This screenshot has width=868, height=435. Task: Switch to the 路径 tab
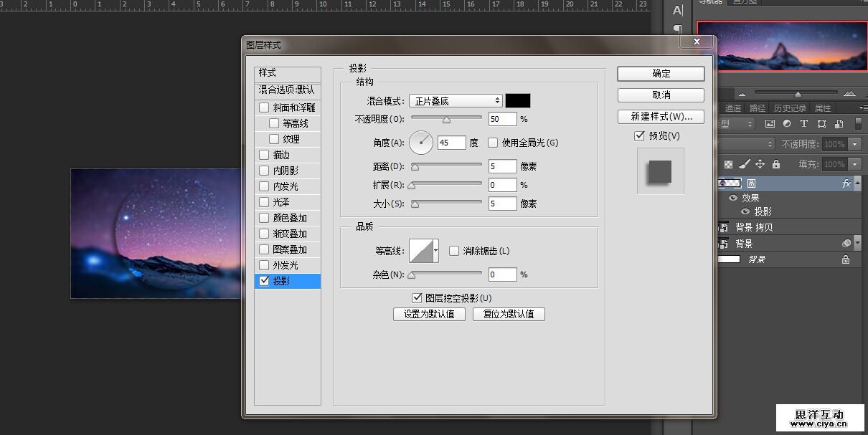(757, 108)
